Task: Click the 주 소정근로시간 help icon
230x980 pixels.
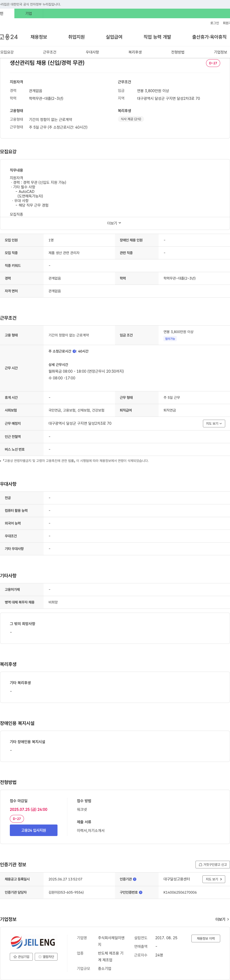Action: tap(74, 351)
